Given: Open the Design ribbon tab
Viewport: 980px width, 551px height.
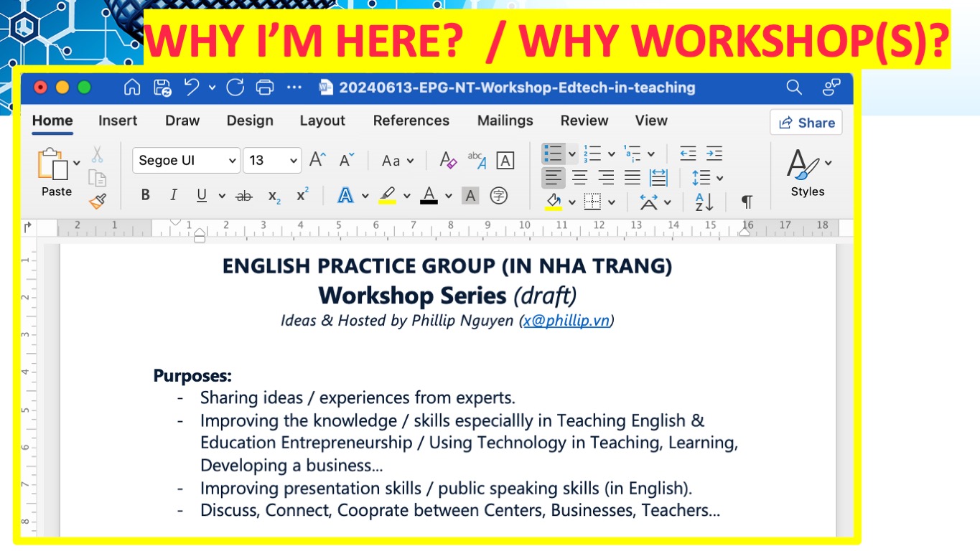Looking at the screenshot, I should click(250, 121).
